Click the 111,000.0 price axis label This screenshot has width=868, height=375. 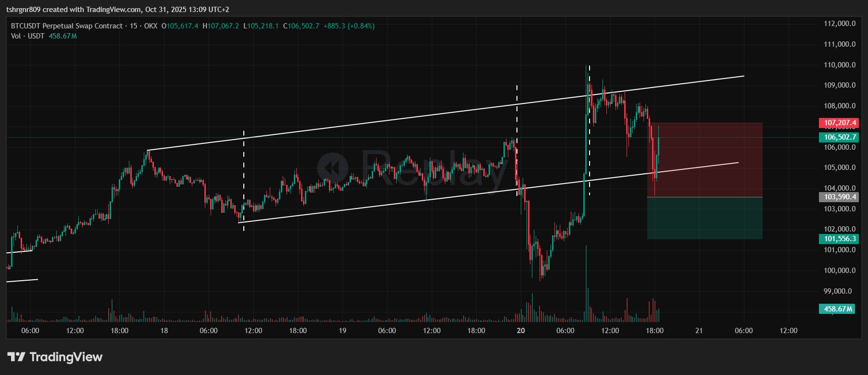click(x=840, y=44)
